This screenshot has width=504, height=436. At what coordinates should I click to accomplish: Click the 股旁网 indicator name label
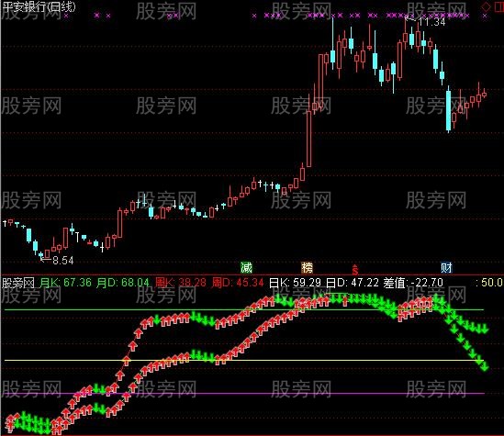click(x=18, y=283)
